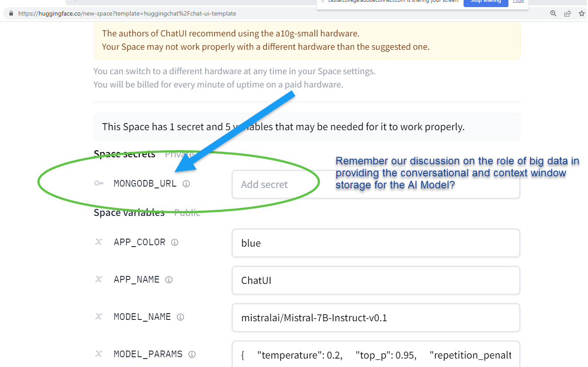Viewport: 588px width, 367px height.
Task: Click the a10g-small hardware recommendation text
Action: click(x=231, y=33)
